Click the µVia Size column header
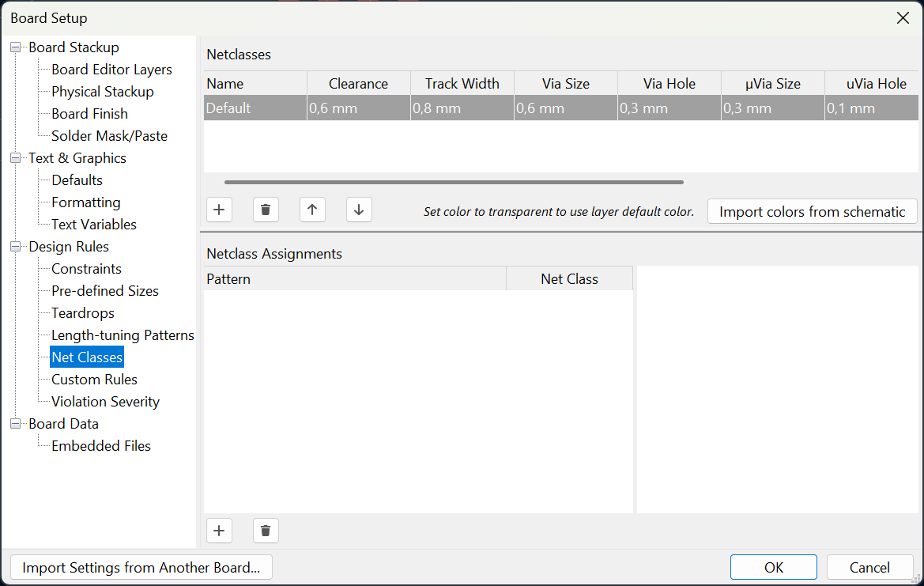 click(772, 84)
